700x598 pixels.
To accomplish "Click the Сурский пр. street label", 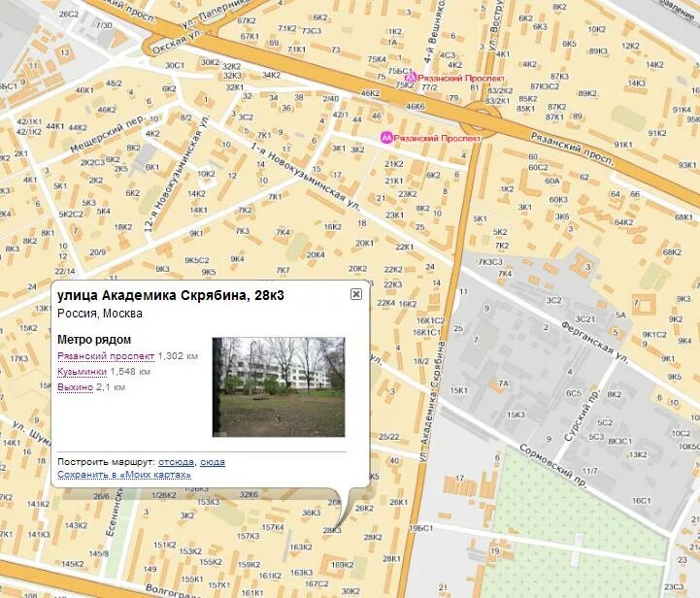I will click(582, 415).
